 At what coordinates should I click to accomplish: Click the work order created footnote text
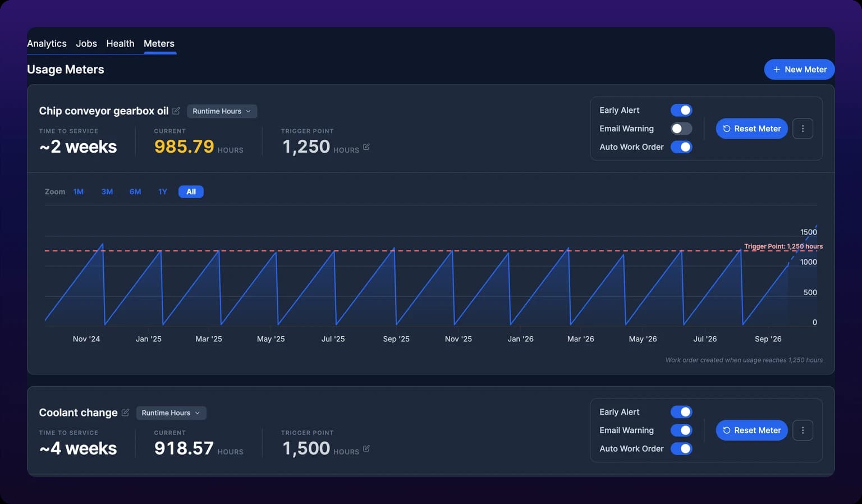point(744,360)
